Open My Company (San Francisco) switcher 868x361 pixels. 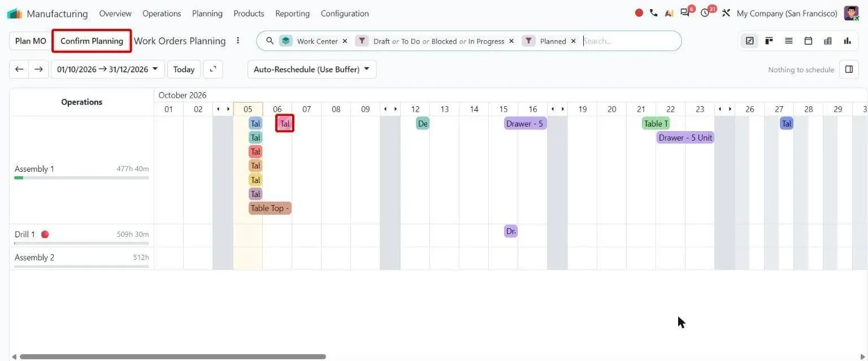tap(787, 13)
